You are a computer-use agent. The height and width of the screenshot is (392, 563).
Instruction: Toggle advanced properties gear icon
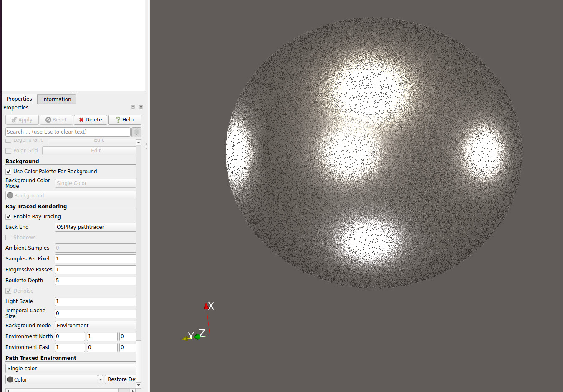click(136, 132)
